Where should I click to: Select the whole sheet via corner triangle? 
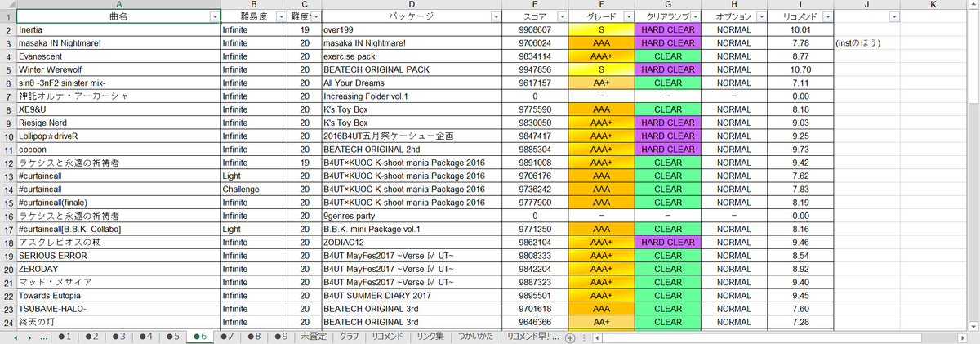tap(7, 5)
